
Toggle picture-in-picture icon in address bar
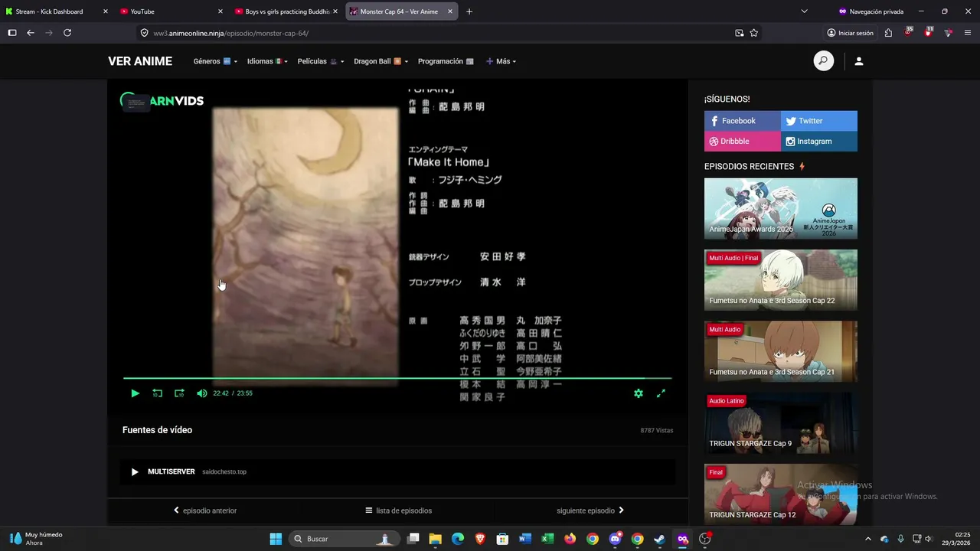point(739,33)
